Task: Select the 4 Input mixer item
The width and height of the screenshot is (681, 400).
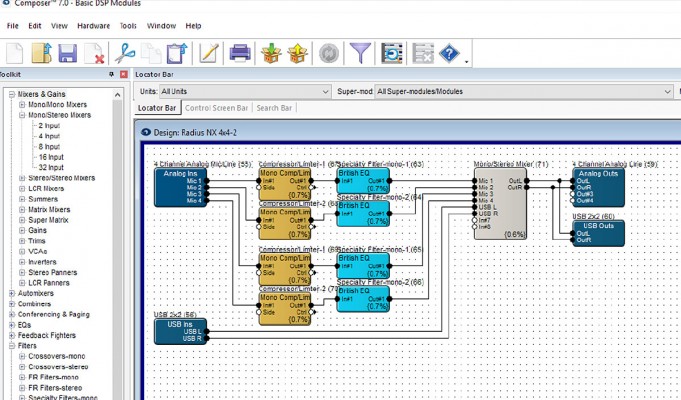Action: tap(49, 136)
